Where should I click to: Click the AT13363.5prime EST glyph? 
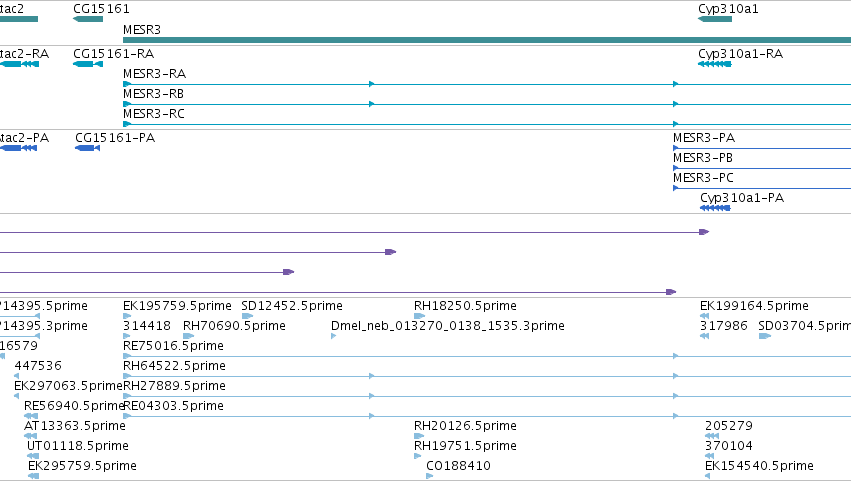(x=30, y=436)
